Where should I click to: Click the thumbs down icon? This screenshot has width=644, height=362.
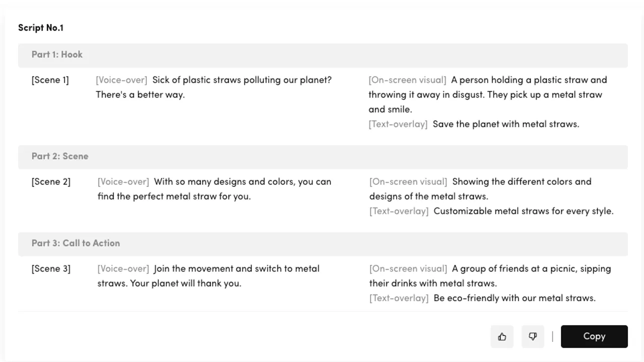pos(533,337)
